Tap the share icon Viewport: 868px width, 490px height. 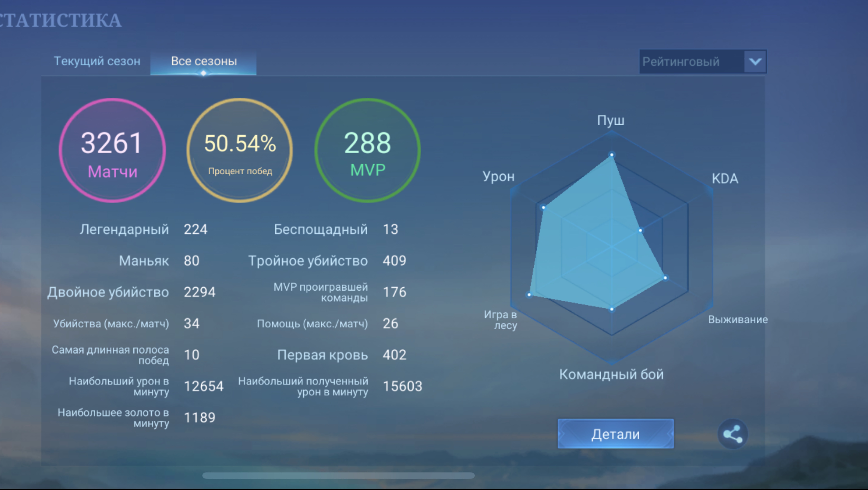pyautogui.click(x=733, y=434)
